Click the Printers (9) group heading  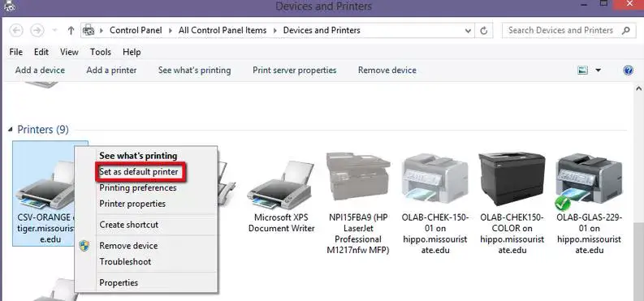[43, 130]
